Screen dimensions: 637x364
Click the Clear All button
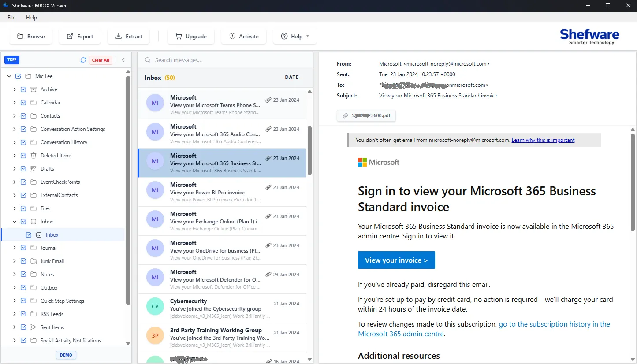(101, 60)
